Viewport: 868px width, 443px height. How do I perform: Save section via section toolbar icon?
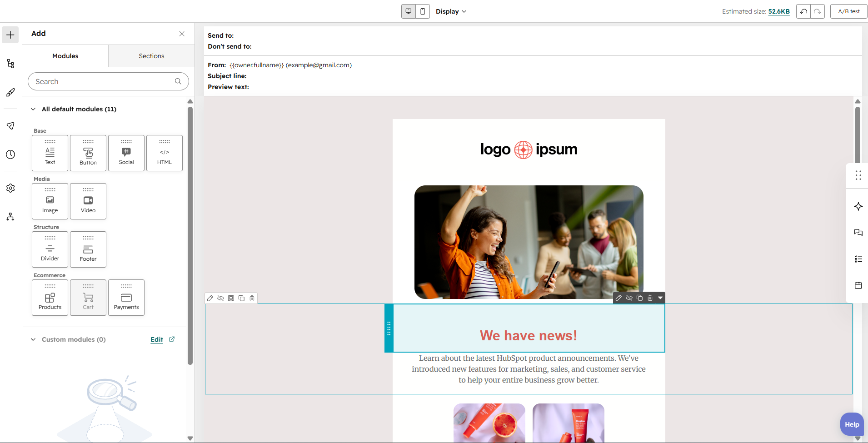click(x=231, y=298)
